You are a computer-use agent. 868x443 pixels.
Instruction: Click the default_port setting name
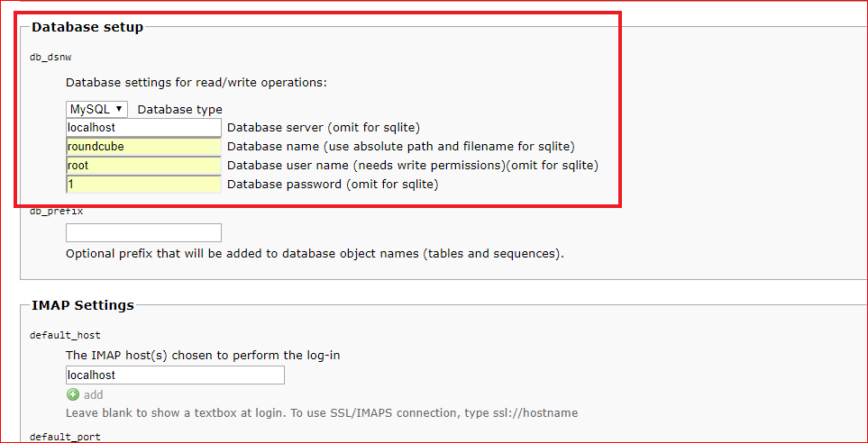[65, 437]
